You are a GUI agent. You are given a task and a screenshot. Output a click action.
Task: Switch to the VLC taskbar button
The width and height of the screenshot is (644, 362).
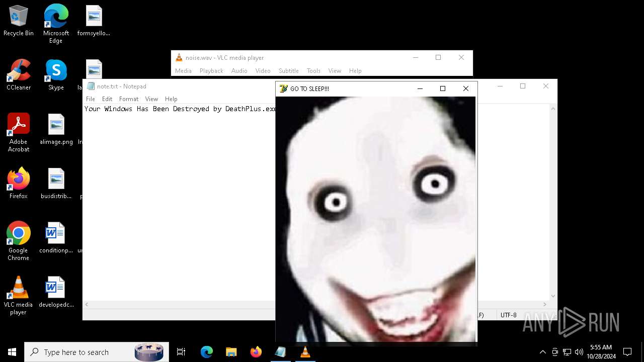click(305, 352)
